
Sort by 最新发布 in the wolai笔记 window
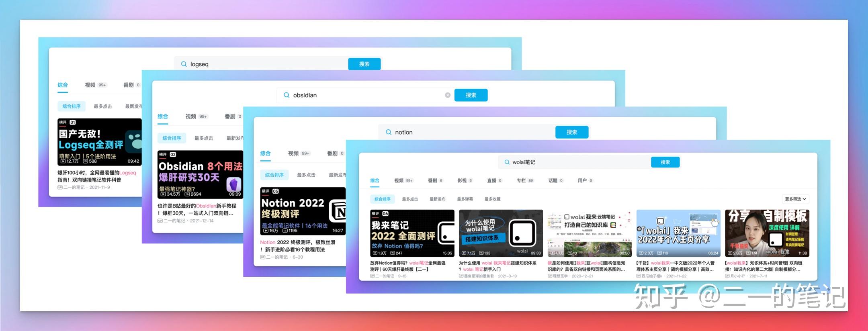coord(438,199)
